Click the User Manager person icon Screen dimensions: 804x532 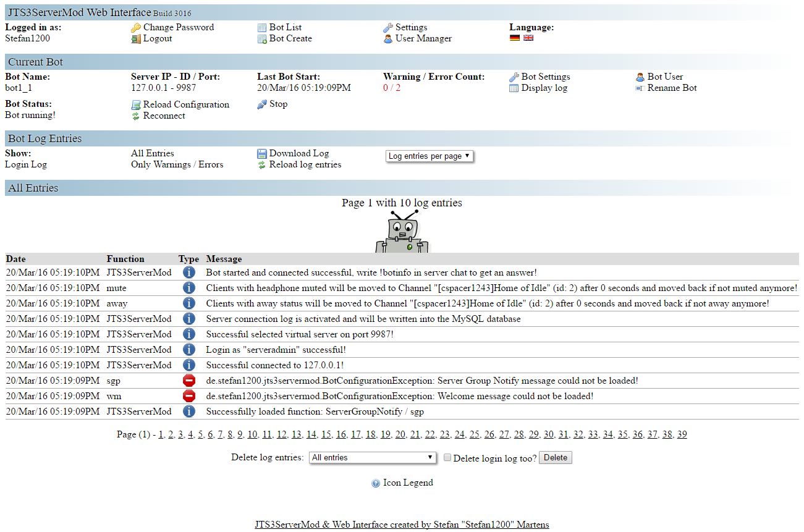(388, 39)
